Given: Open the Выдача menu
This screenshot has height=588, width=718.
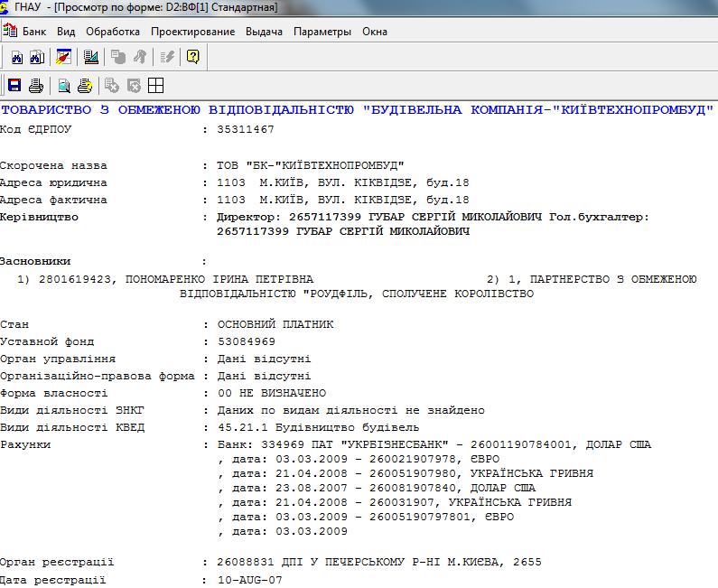Looking at the screenshot, I should click(264, 32).
